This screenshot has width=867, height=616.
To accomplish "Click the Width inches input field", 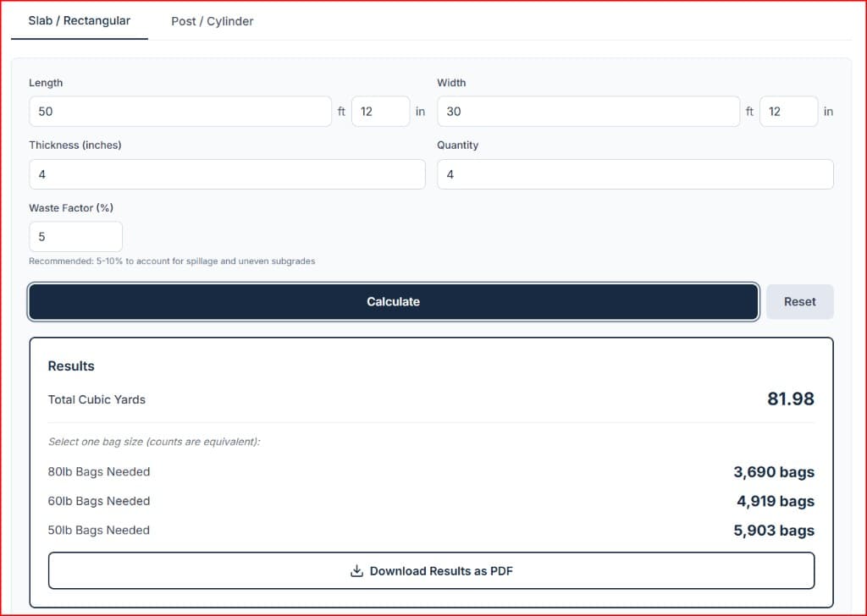I will pyautogui.click(x=788, y=112).
